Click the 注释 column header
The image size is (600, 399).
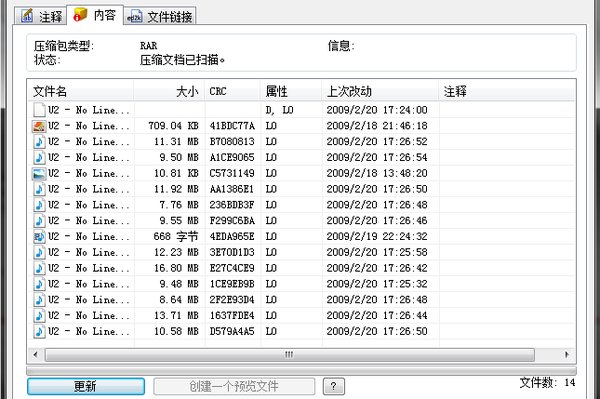507,91
